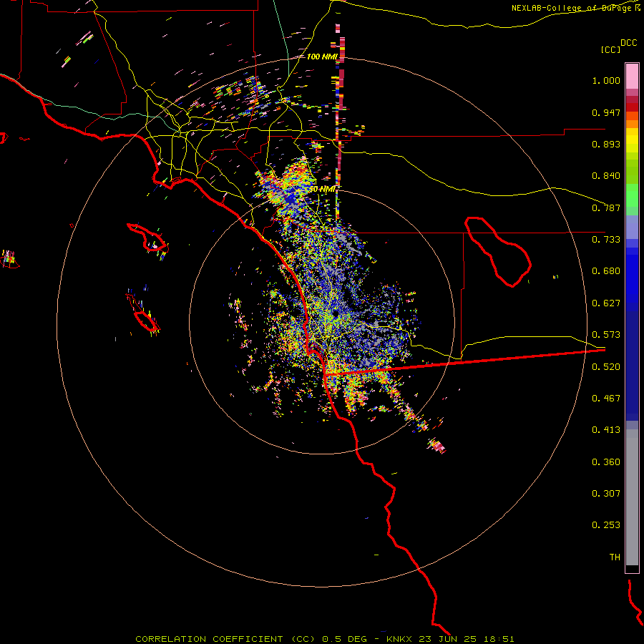644x644 pixels.
Task: Pick the bright green color bar segment
Action: click(632, 195)
